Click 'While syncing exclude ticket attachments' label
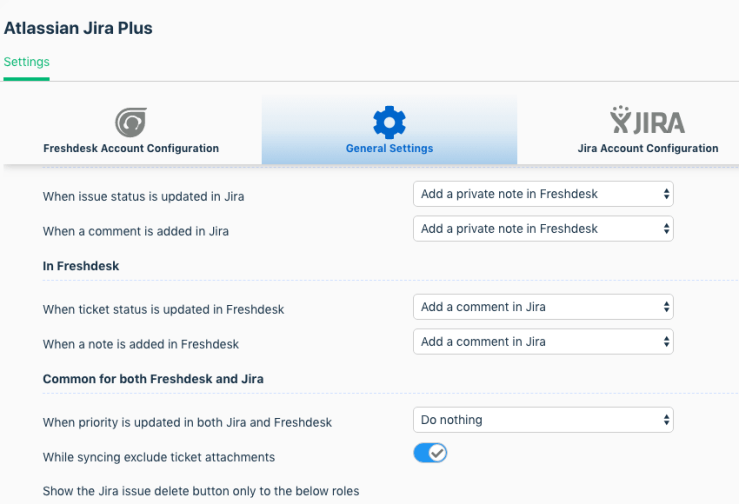This screenshot has height=504, width=739. [158, 457]
